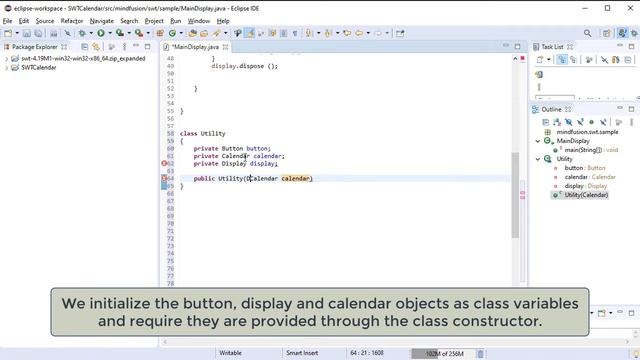640x360 pixels.
Task: Open the Source menu
Action: (44, 21)
